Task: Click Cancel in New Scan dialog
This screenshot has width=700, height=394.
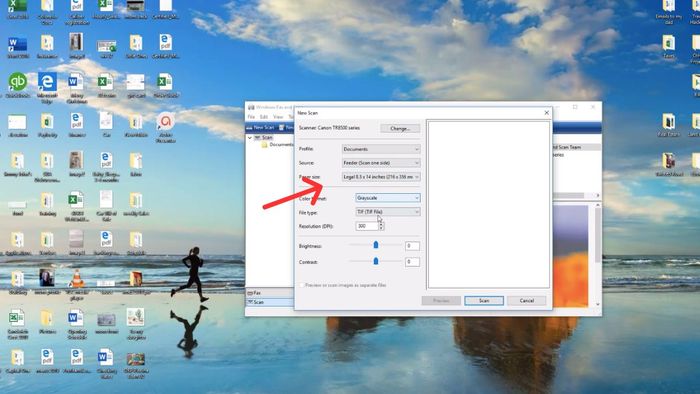Action: point(527,301)
